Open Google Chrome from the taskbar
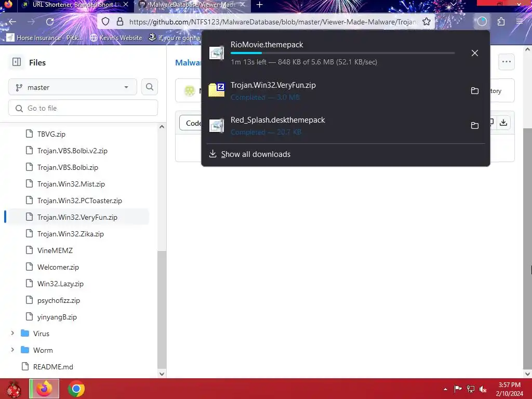This screenshot has width=532, height=399. click(76, 389)
